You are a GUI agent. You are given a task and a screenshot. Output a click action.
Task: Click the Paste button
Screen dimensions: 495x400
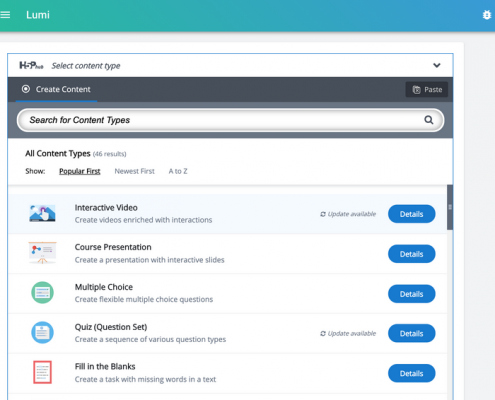coord(427,90)
